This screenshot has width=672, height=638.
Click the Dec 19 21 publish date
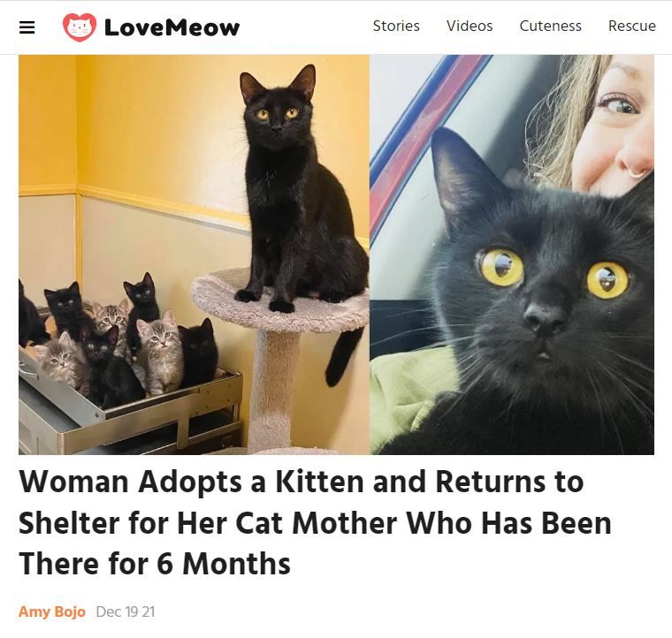click(x=126, y=611)
